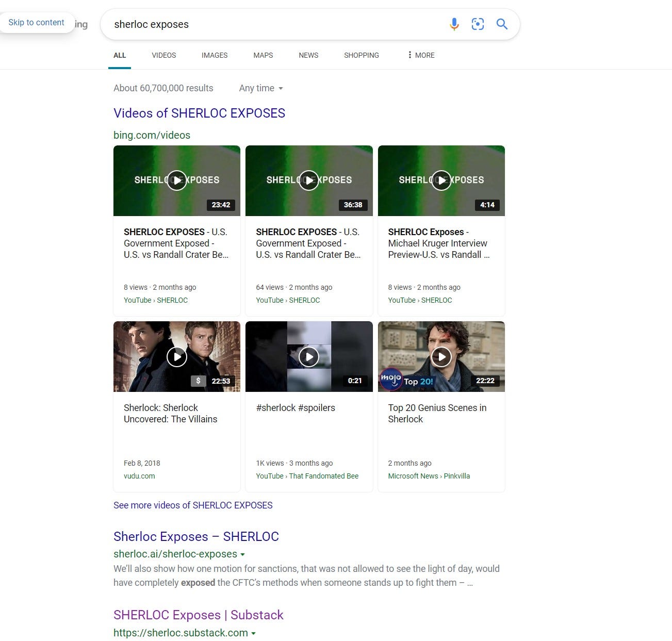672x641 pixels.
Task: Expand sherloc.ai/sherloc-exposes URL arrow
Action: click(242, 554)
